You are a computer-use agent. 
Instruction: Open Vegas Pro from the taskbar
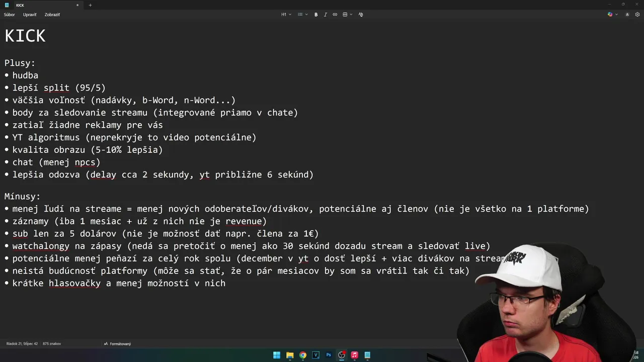tap(316, 355)
